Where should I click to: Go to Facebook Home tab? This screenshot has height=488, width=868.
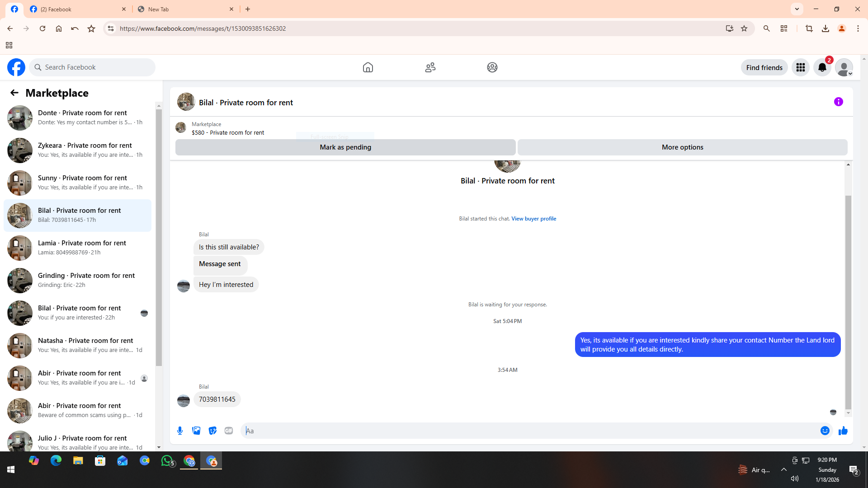[368, 67]
